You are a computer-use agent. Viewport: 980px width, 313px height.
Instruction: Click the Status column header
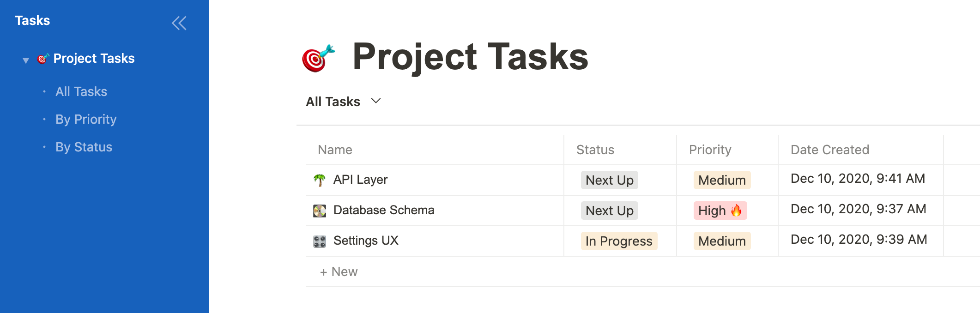tap(595, 150)
